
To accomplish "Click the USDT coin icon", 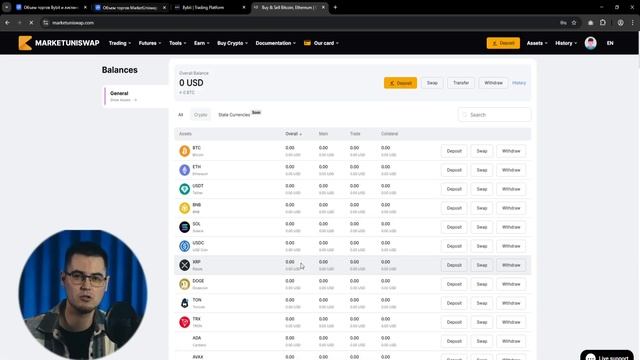I will 184,189.
